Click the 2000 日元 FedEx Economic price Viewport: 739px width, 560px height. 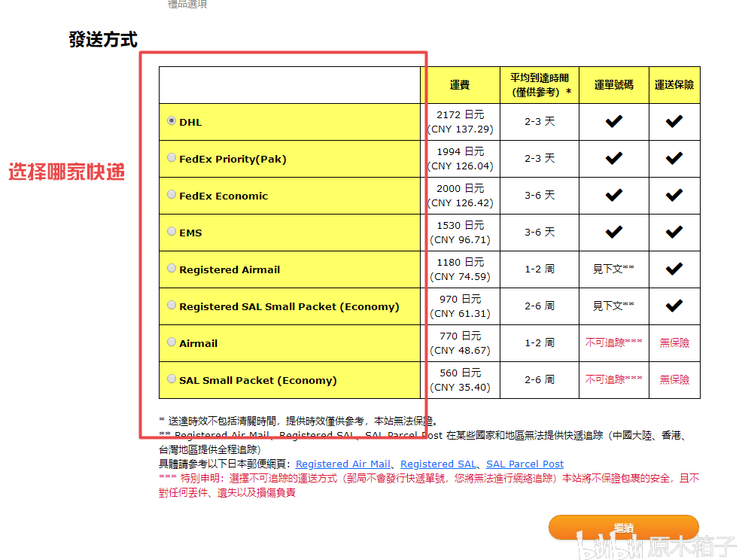tap(460, 196)
